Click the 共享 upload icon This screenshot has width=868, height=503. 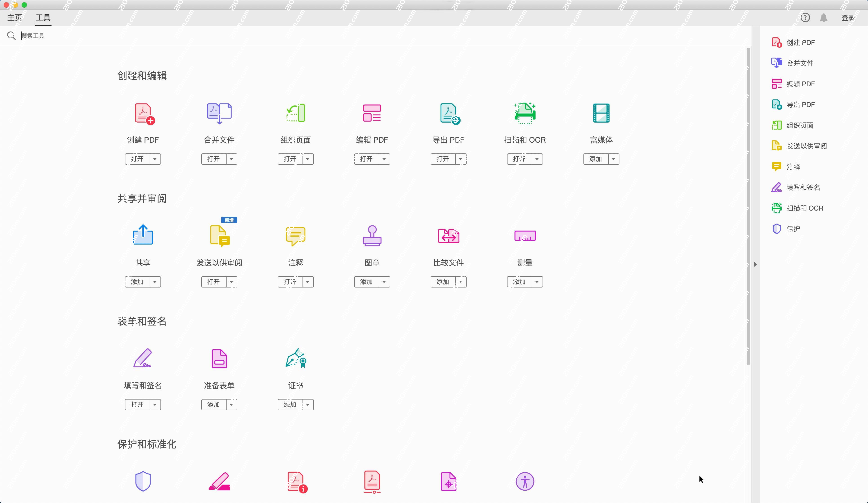coord(143,235)
